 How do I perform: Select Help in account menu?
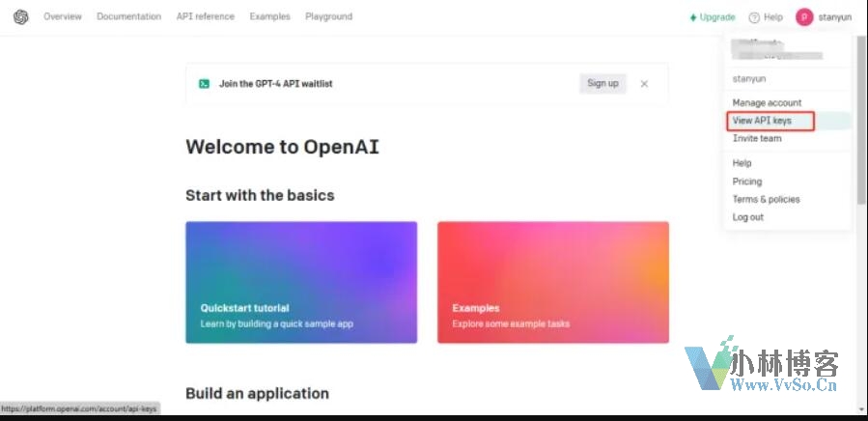(x=742, y=163)
